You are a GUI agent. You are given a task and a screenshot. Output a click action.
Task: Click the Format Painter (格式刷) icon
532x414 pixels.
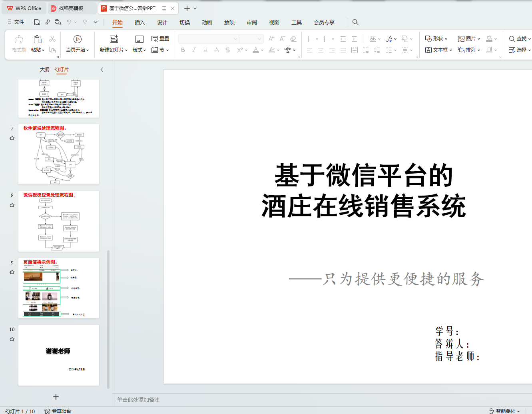coord(19,39)
